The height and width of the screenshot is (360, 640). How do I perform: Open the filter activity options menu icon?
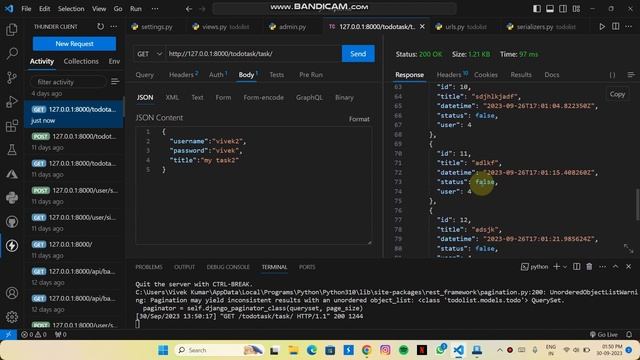coord(115,82)
